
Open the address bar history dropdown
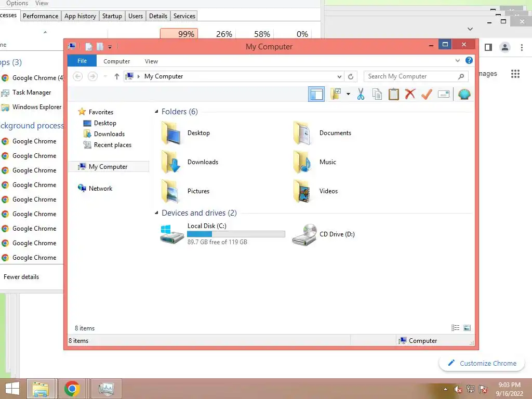339,77
